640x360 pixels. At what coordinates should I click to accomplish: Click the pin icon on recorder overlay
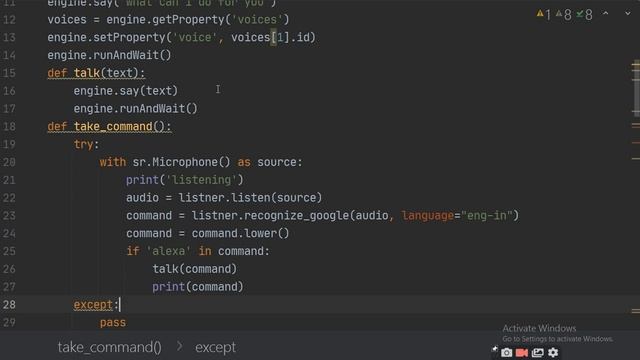[494, 349]
